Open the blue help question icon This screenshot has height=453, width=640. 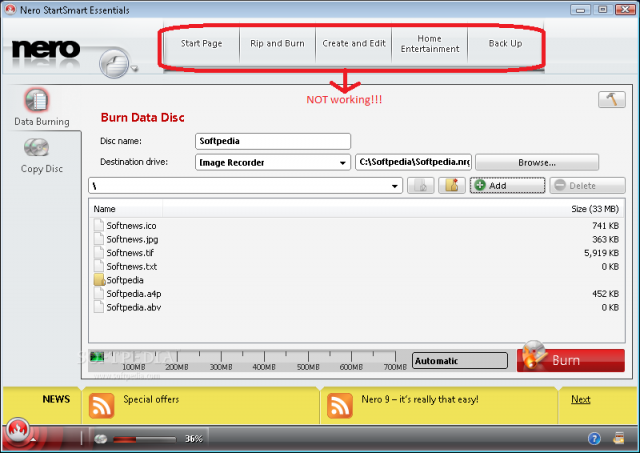coord(594,439)
